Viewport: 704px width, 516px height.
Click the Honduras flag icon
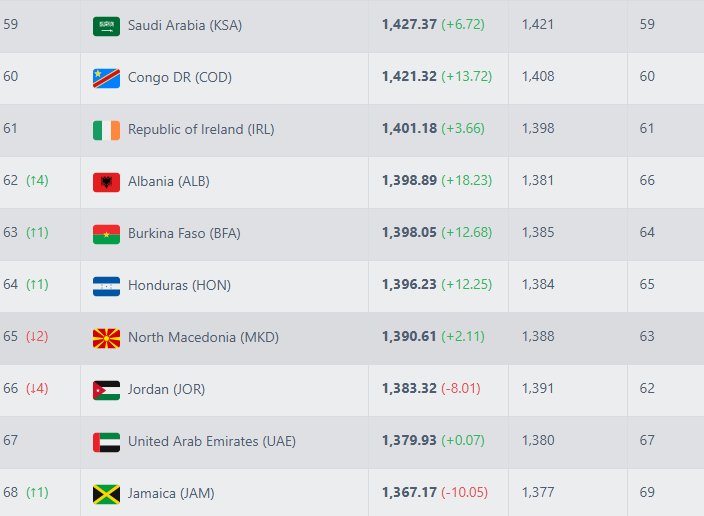[106, 286]
